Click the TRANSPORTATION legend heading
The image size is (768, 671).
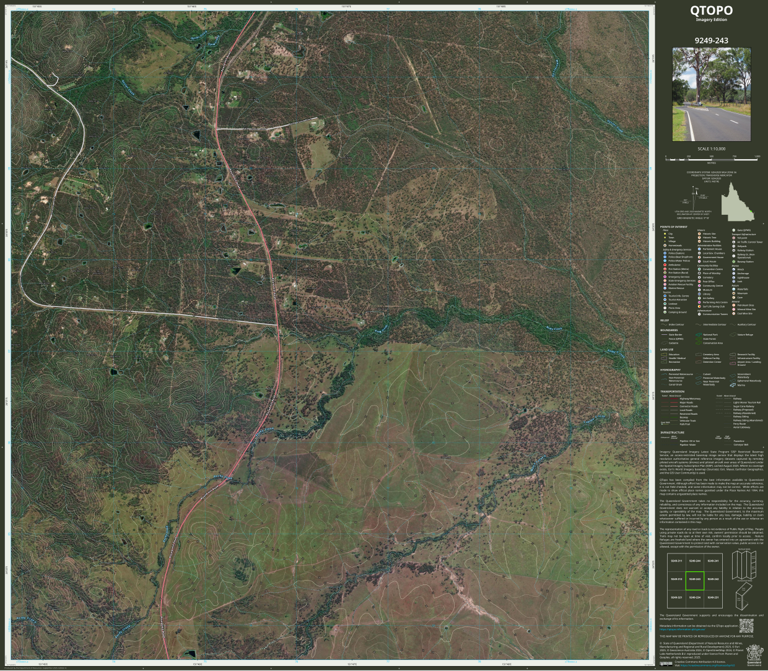(x=672, y=391)
